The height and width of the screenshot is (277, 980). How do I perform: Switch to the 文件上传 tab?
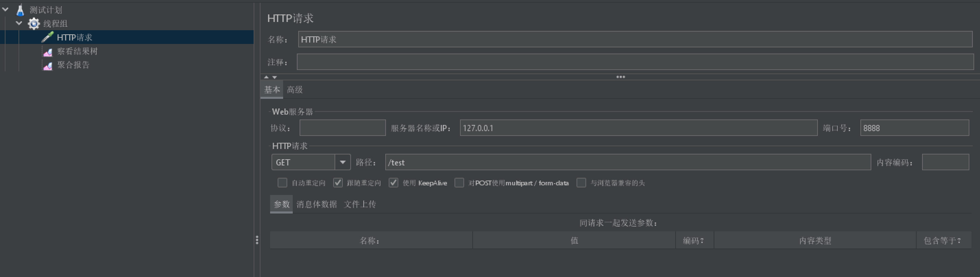(360, 204)
